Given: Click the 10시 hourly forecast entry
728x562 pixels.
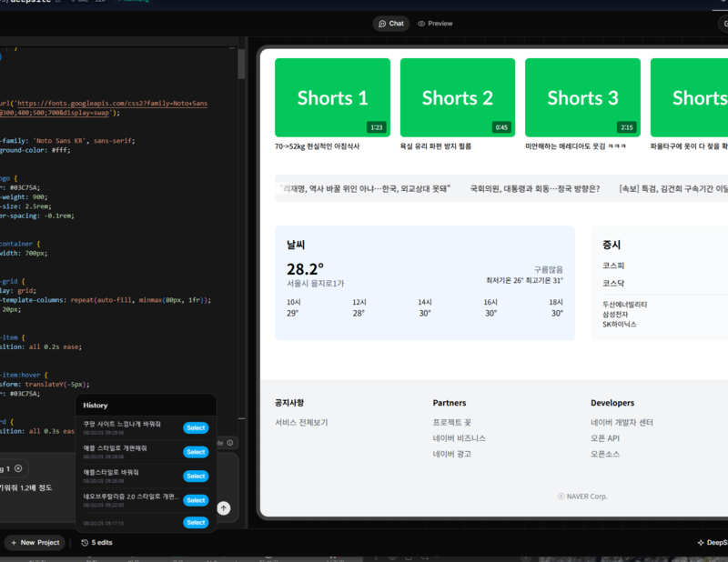Looking at the screenshot, I should click(x=293, y=307).
